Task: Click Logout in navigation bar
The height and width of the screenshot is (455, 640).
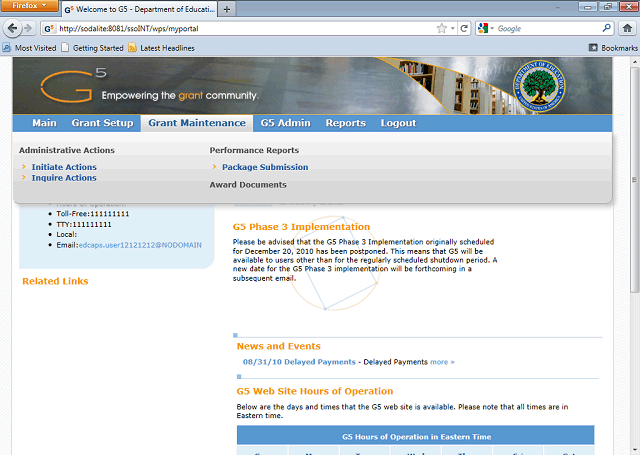Action: click(398, 123)
